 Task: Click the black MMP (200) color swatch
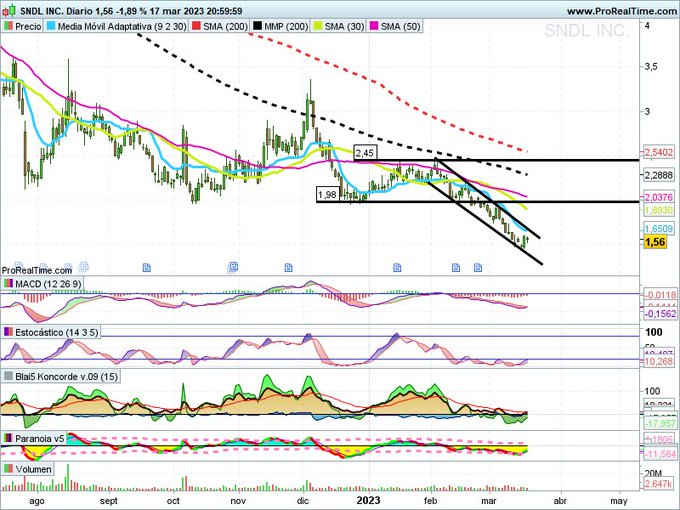click(x=257, y=26)
